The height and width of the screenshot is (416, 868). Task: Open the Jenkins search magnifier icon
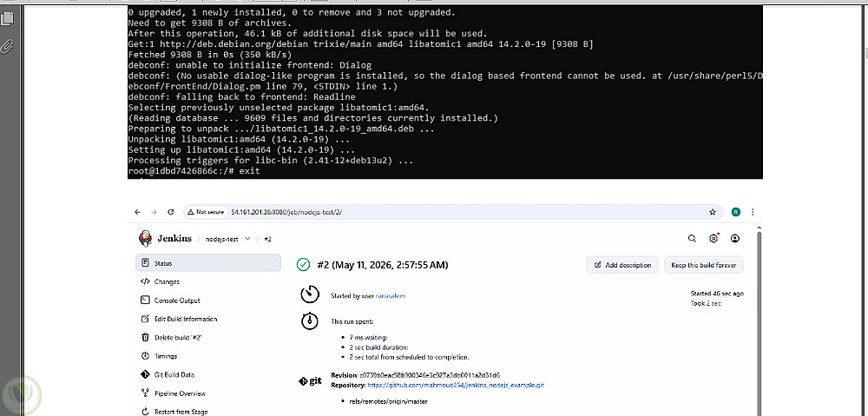pos(692,239)
